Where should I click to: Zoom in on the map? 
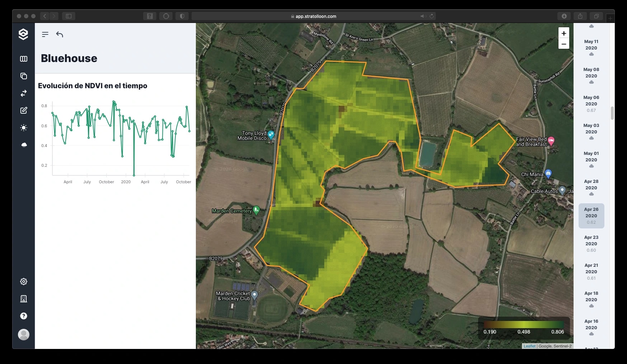click(564, 33)
